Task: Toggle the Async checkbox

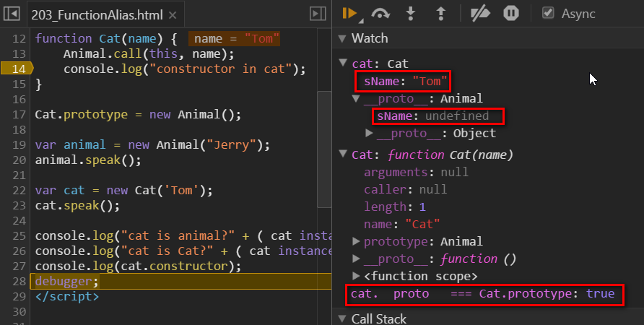Action: tap(548, 13)
